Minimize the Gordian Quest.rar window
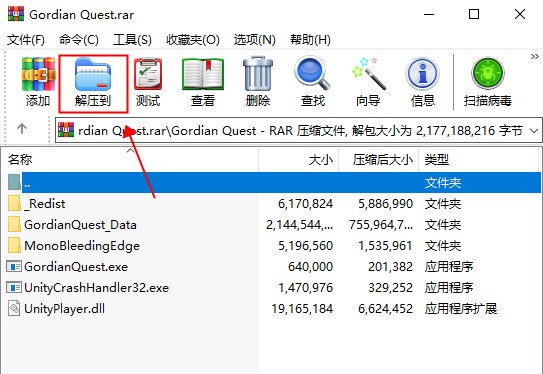 [x=429, y=14]
